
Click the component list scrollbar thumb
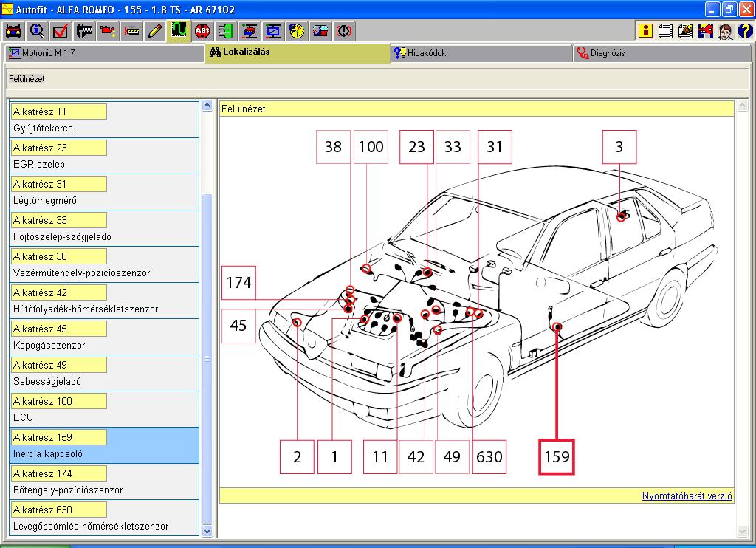click(x=207, y=360)
